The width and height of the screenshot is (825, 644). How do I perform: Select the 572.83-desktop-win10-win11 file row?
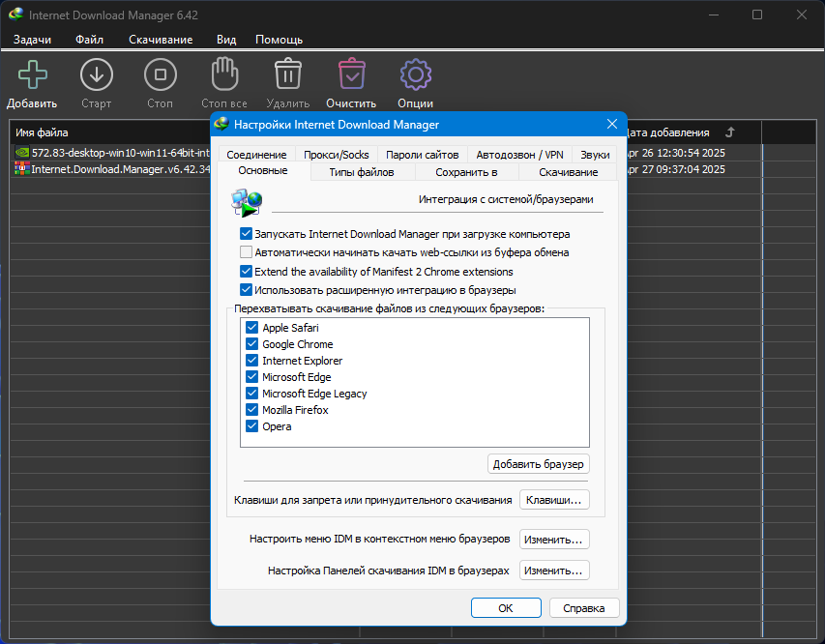(x=110, y=153)
